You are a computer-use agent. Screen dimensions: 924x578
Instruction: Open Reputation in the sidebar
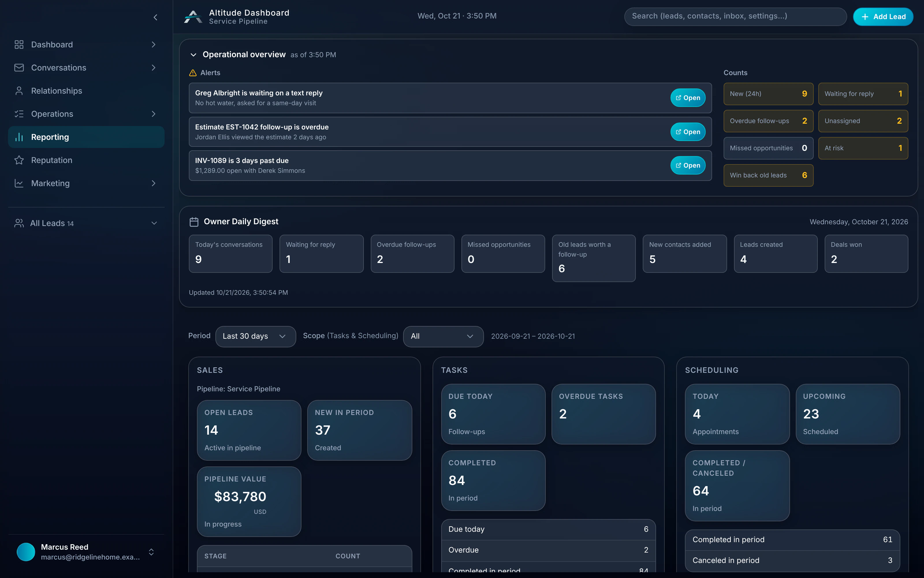(86, 160)
